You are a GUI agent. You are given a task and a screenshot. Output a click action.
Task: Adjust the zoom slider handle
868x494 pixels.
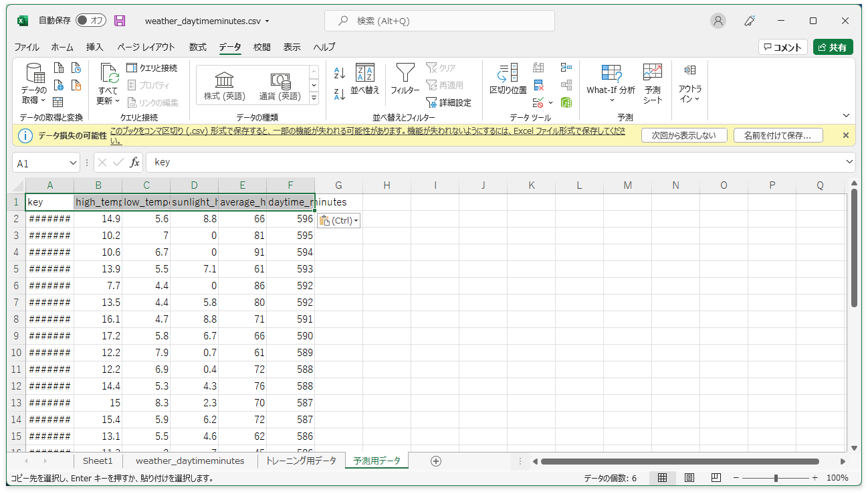click(776, 478)
